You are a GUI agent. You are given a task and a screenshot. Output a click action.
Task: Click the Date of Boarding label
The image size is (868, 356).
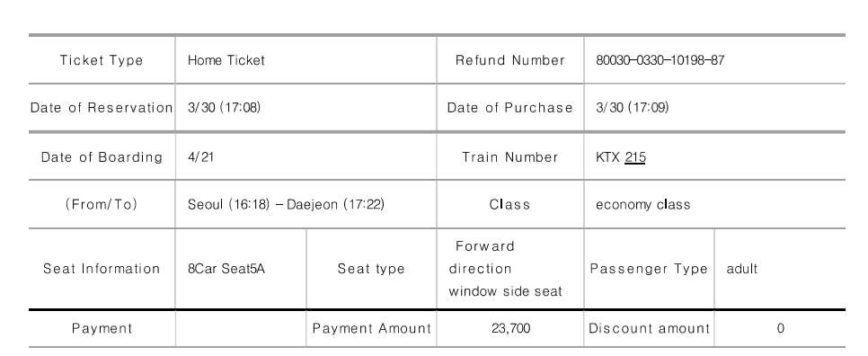[x=102, y=157]
